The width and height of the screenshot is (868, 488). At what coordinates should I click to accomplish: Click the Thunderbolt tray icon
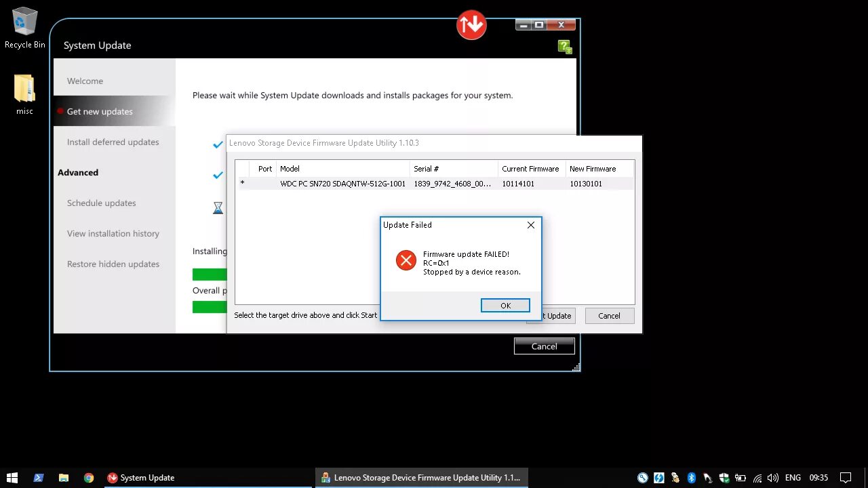(x=658, y=478)
